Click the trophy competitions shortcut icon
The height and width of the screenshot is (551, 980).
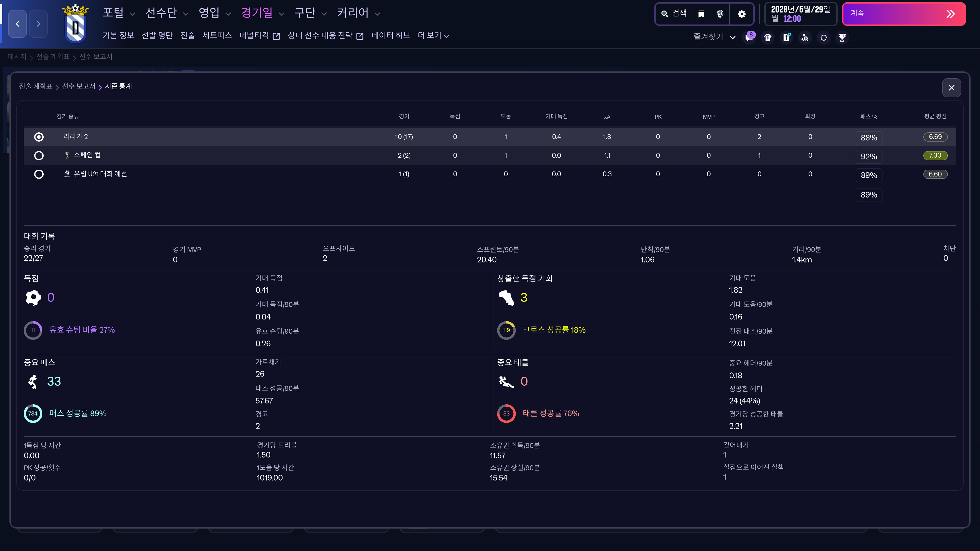pyautogui.click(x=842, y=37)
